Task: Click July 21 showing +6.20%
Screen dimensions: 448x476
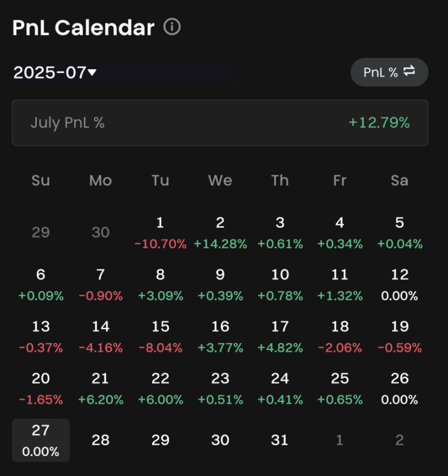Action: point(100,388)
